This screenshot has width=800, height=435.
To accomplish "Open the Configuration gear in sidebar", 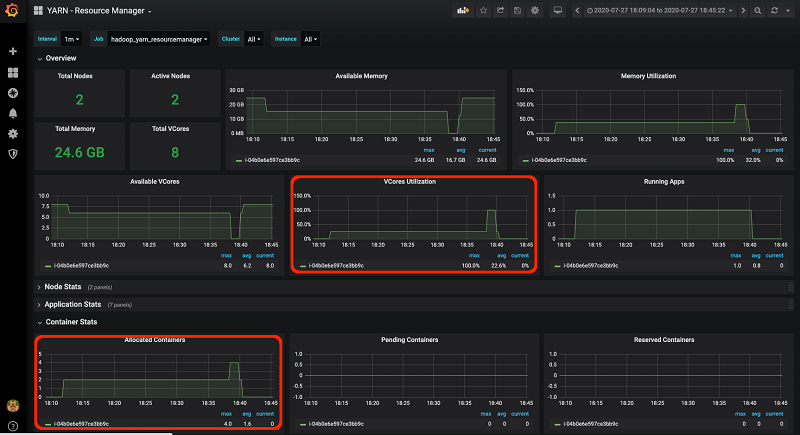I will (x=13, y=134).
